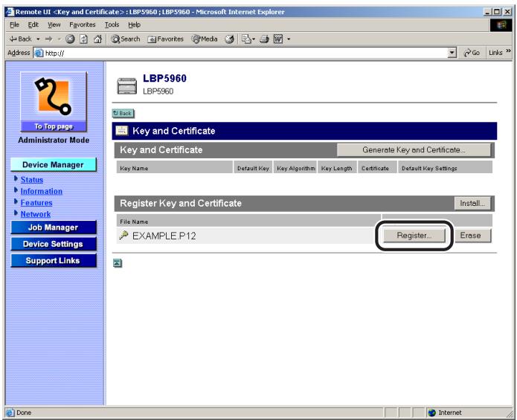The height and width of the screenshot is (420, 517).
Task: Click the Device Manager button
Action: pyautogui.click(x=53, y=165)
